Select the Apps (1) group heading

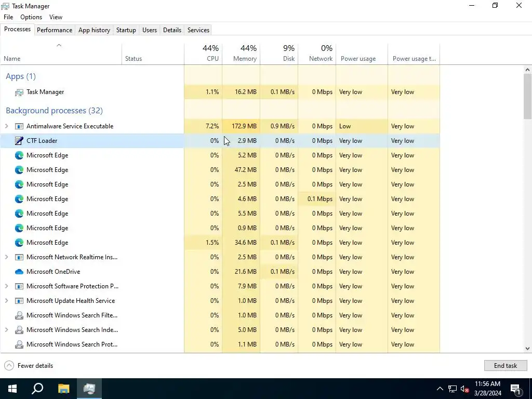click(21, 76)
